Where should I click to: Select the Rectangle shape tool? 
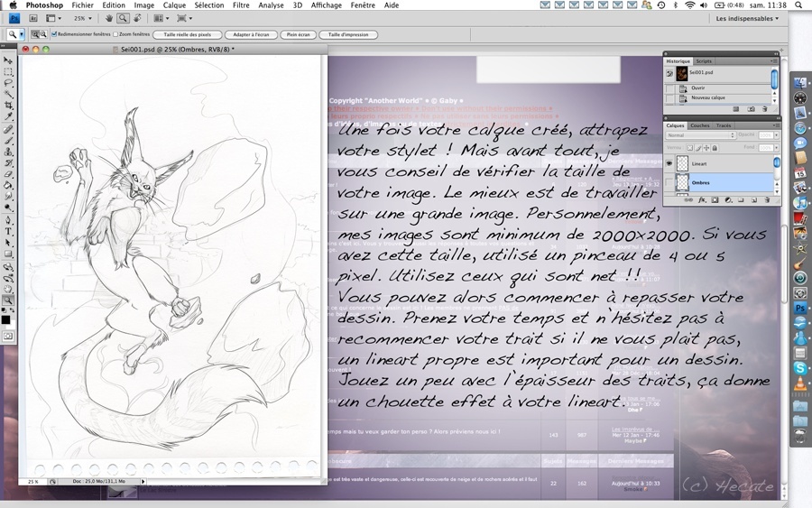pos(8,254)
